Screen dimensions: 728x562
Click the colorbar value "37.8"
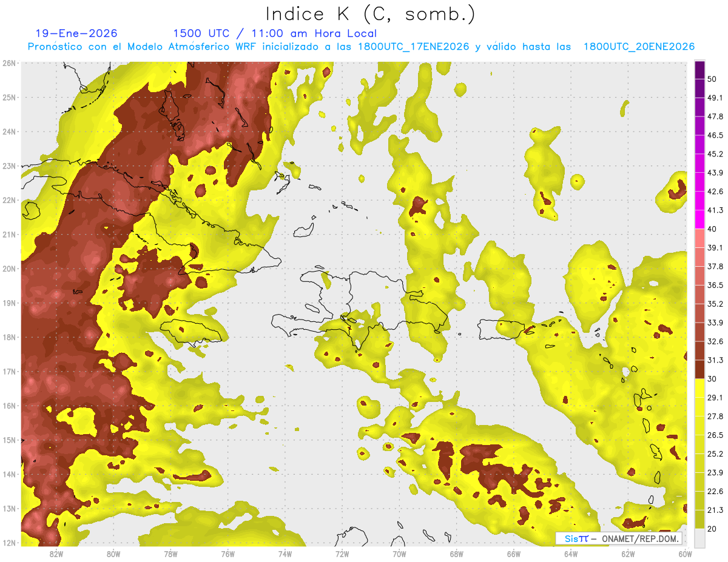(715, 266)
